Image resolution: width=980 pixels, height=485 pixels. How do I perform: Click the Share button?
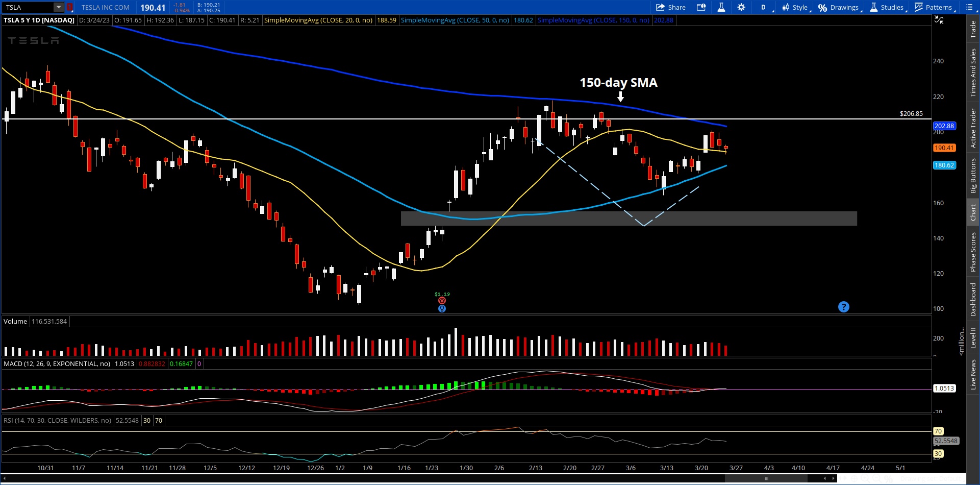click(x=670, y=7)
